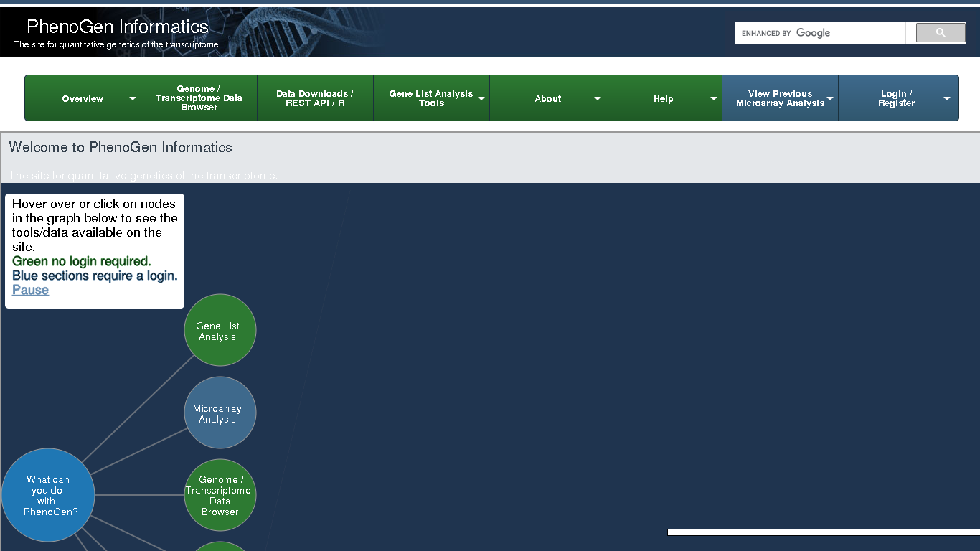The height and width of the screenshot is (551, 980).
Task: Click the Gene List Analysis graph node
Action: coord(220,331)
